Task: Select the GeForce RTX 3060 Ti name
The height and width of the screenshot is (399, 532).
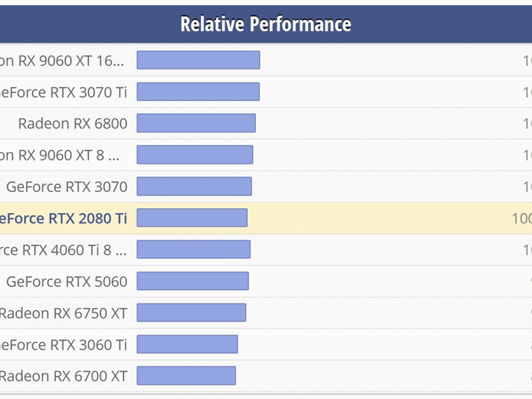Action: point(63,345)
